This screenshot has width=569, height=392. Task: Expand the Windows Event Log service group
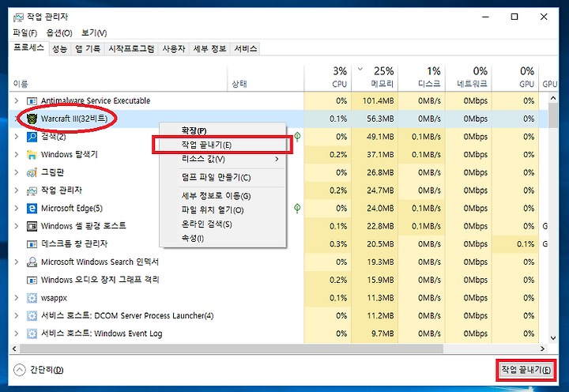point(17,334)
